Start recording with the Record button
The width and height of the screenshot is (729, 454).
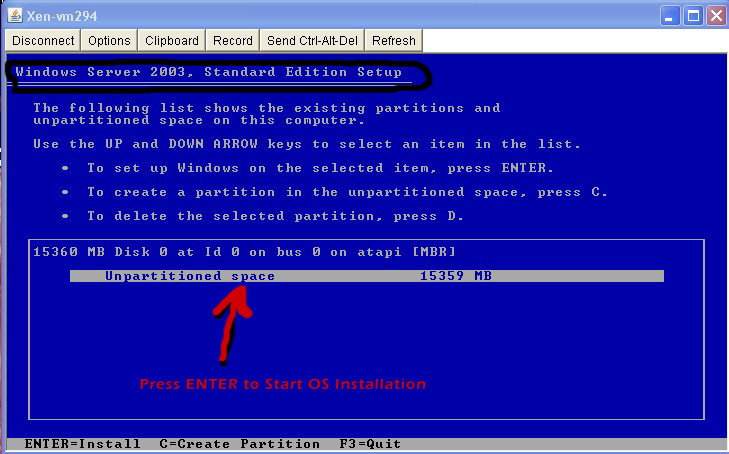point(232,40)
